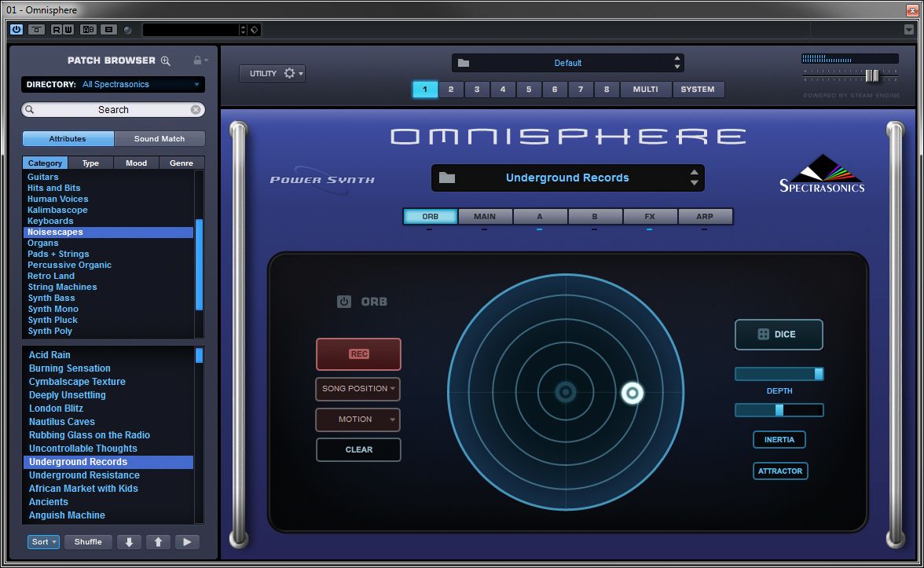Image resolution: width=924 pixels, height=568 pixels.
Task: Step through multis with Default arrows
Action: click(x=677, y=63)
